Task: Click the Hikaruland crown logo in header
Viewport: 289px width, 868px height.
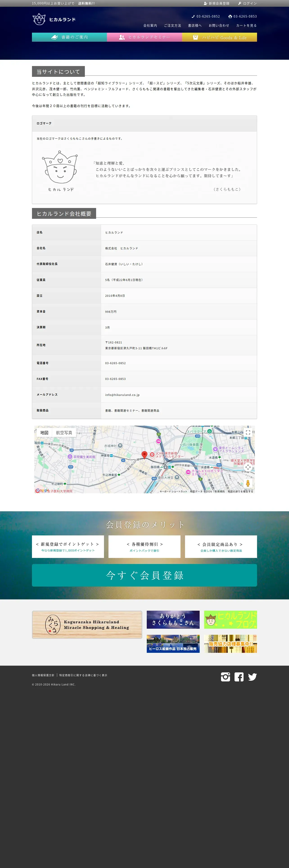Action: [x=54, y=19]
